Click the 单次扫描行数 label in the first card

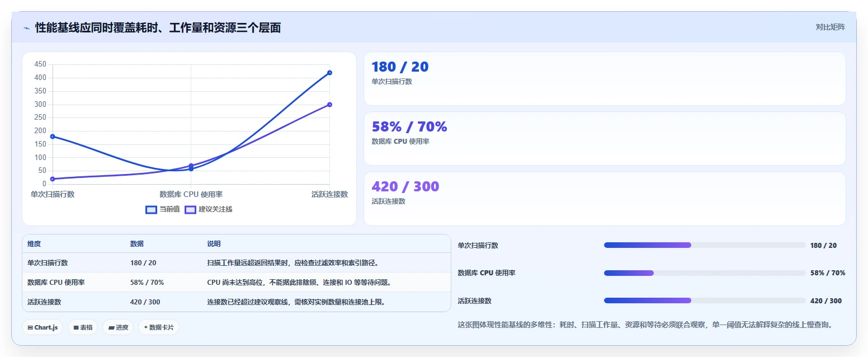tap(391, 82)
